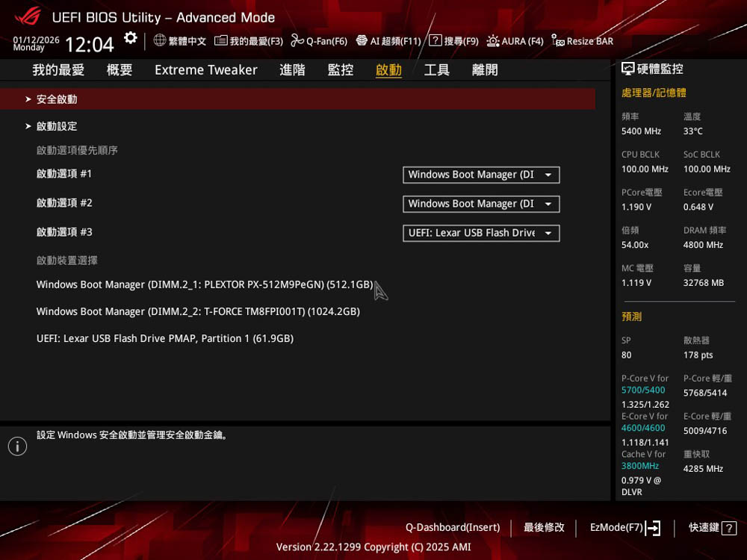Open Q-Dashboard(Insert)
This screenshot has width=747, height=560.
click(453, 528)
